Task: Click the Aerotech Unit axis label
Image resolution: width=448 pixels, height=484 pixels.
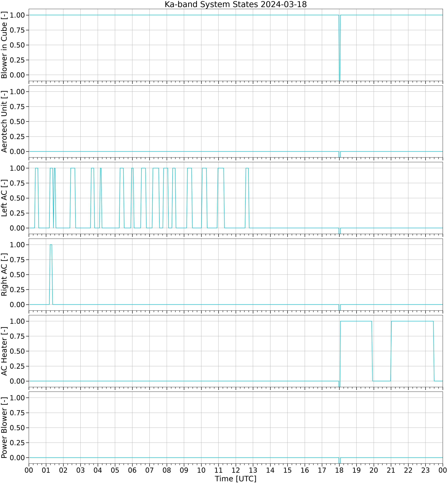Action: pos(4,121)
